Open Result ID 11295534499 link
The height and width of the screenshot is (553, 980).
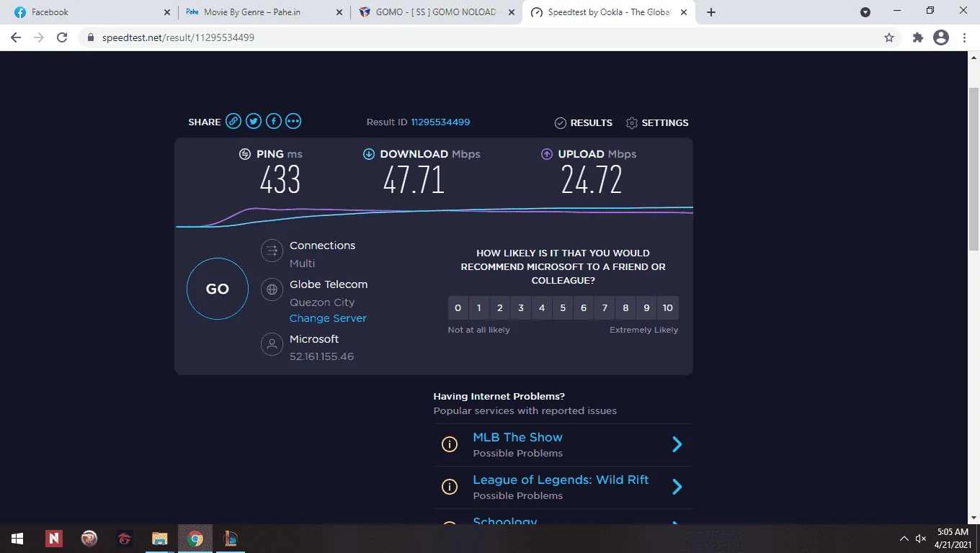[440, 122]
